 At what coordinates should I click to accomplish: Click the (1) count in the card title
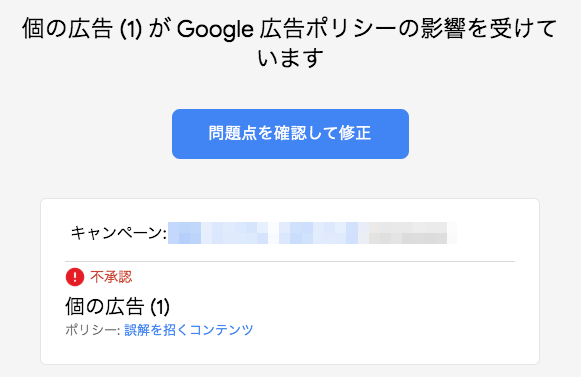click(160, 307)
